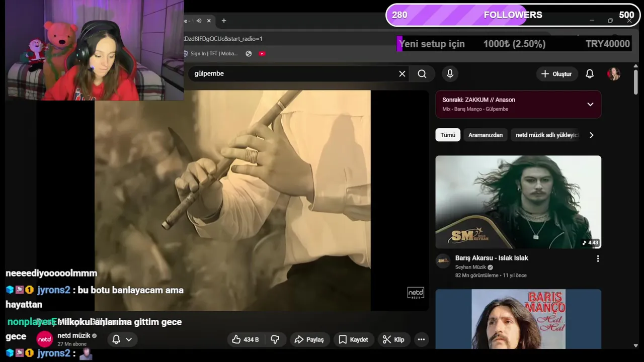Toggle the subscription notification bell
This screenshot has height=362, width=644.
click(116, 339)
